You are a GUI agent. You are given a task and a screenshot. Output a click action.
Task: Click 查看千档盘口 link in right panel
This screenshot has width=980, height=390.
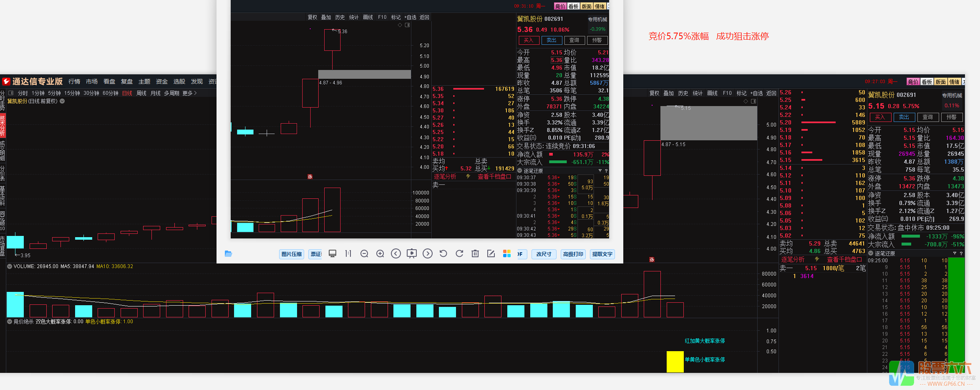coord(845,259)
